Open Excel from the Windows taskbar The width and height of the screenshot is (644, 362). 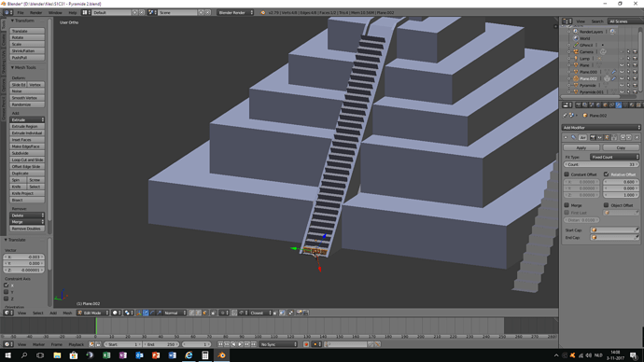[106, 355]
